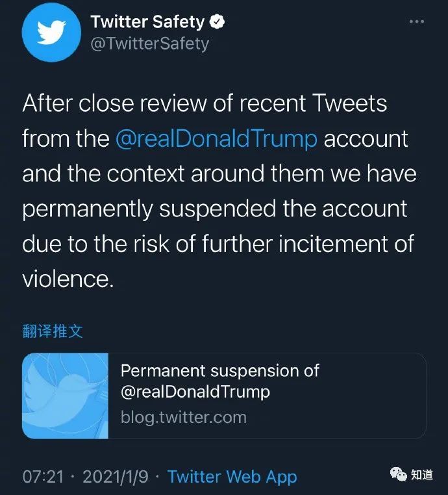Click 'permanently suspended the account' tweet line
The height and width of the screenshot is (495, 448).
215,209
